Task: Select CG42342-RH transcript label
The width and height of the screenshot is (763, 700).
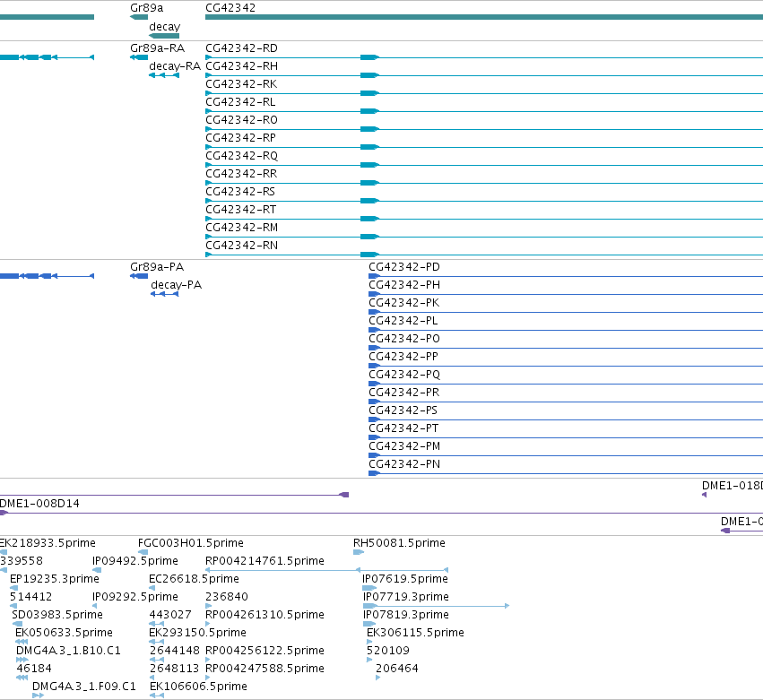Action: (241, 66)
